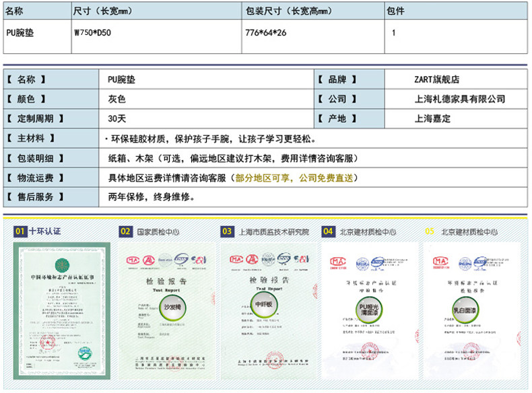Image resolution: width=532 pixels, height=393 pixels.
Task: Select the 30天 customization period value
Action: pyautogui.click(x=117, y=118)
